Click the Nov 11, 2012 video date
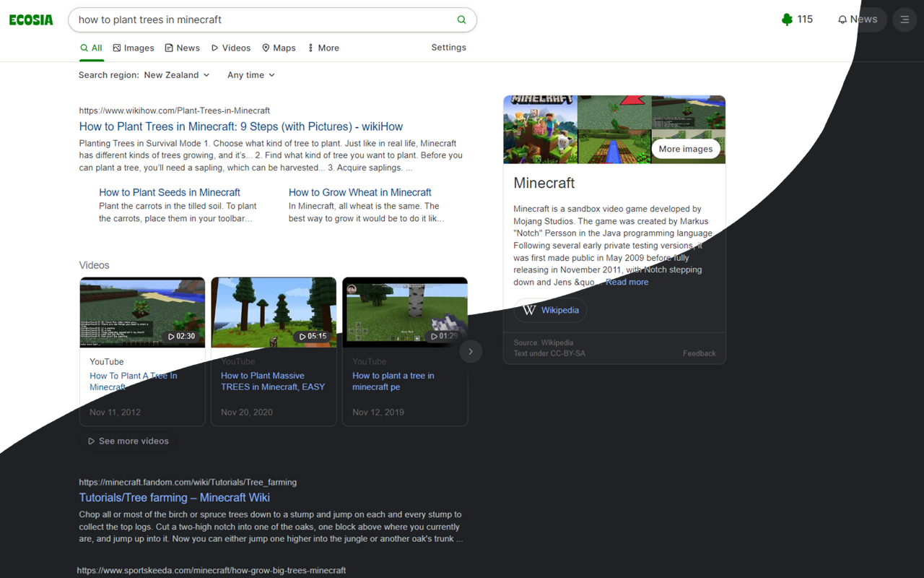The image size is (924, 578). click(115, 412)
